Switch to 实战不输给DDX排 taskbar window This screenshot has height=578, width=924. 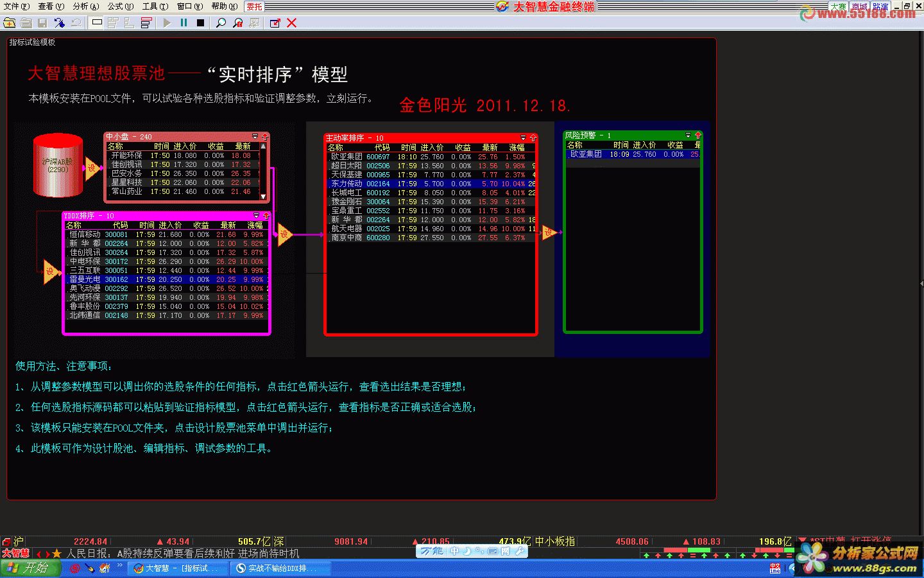[280, 568]
